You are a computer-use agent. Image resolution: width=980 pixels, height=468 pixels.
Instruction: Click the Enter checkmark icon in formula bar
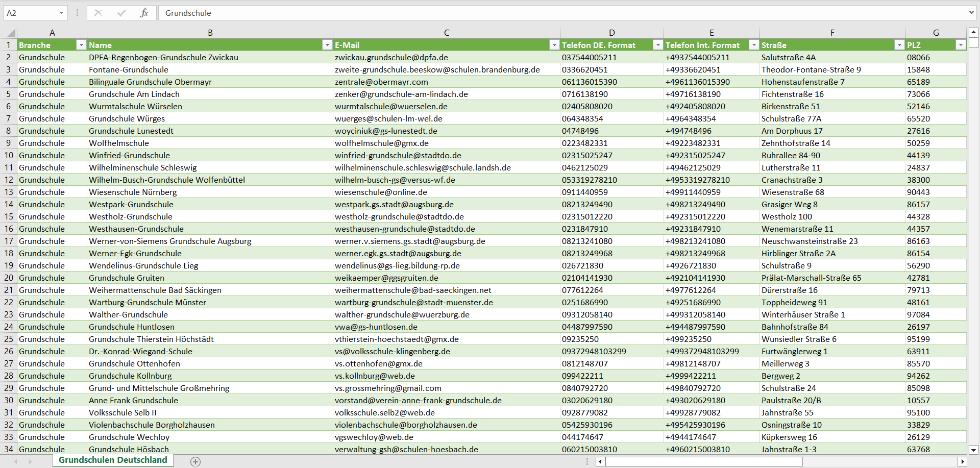121,13
